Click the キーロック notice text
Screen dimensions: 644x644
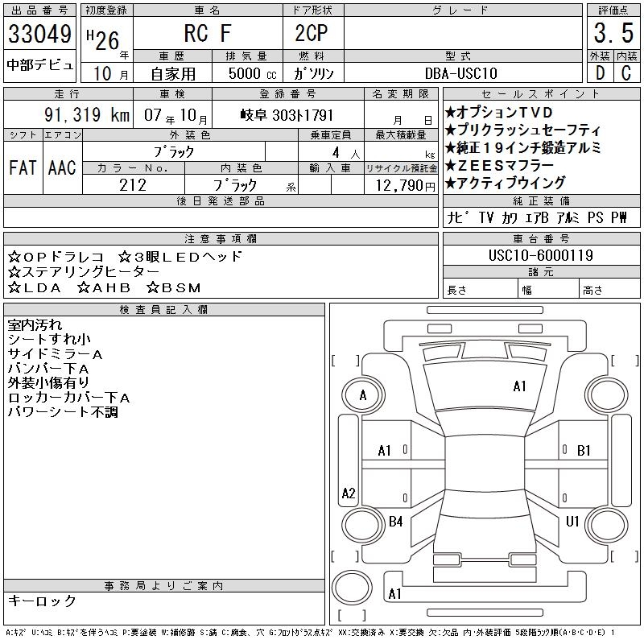pos(43,601)
